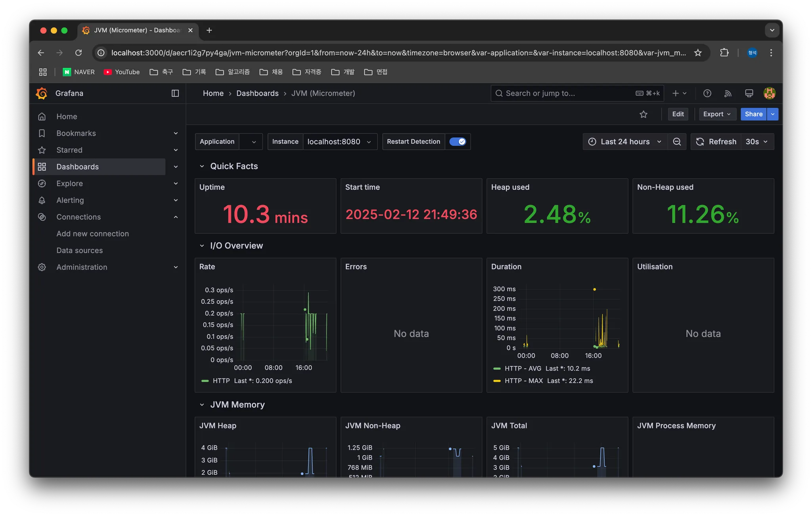Image resolution: width=812 pixels, height=516 pixels.
Task: Collapse the Quick Facts row
Action: 202,166
